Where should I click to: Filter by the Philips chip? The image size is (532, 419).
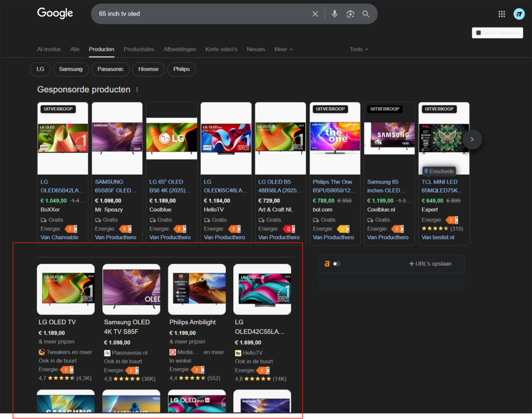(x=181, y=69)
